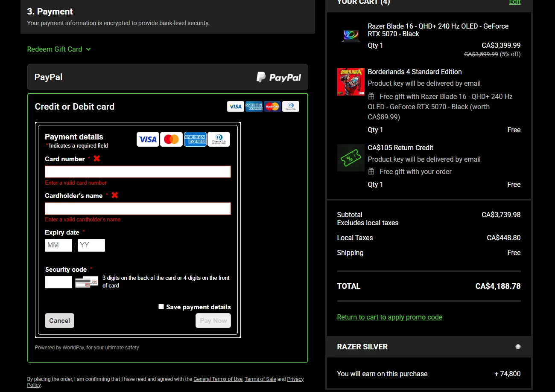Click the Razer Blade 16 product title
Image resolution: width=555 pixels, height=392 pixels.
pyautogui.click(x=438, y=30)
